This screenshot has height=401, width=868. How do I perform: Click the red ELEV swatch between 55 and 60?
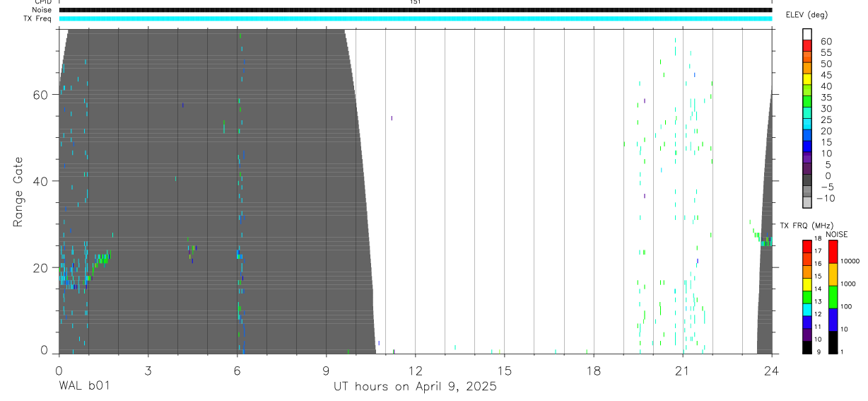(807, 46)
